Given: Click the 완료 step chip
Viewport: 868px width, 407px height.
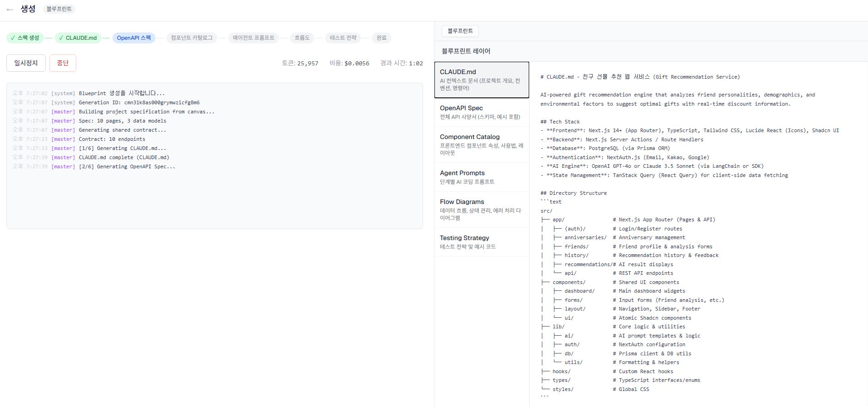Looking at the screenshot, I should tap(381, 38).
